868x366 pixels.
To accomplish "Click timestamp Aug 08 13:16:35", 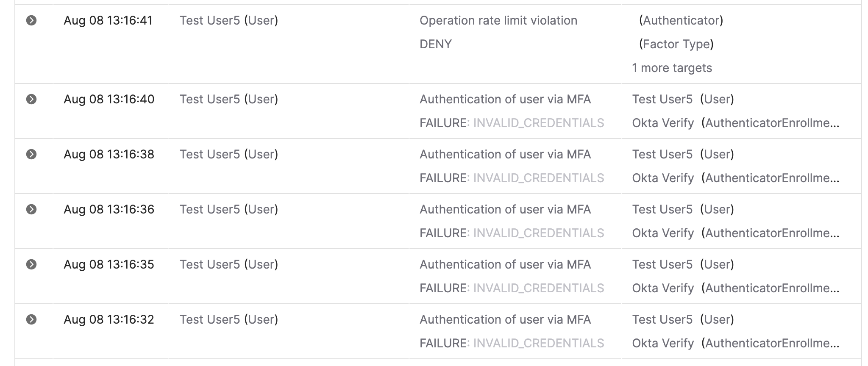I will [109, 264].
